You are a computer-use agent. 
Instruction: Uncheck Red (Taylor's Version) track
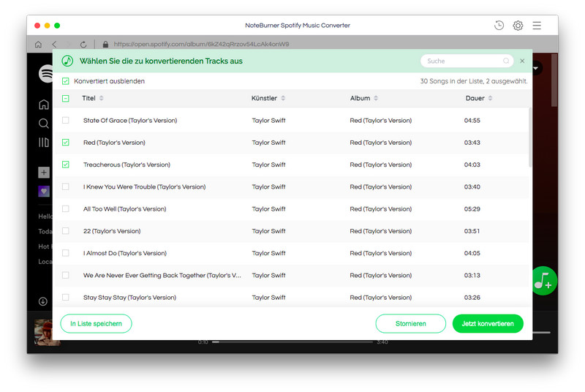(x=66, y=143)
